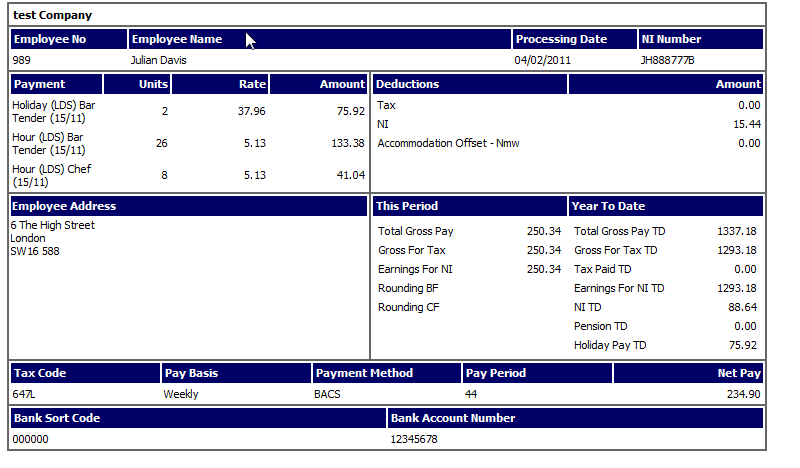Image resolution: width=800 pixels, height=468 pixels.
Task: Click the Tax deduction label
Action: [x=386, y=105]
